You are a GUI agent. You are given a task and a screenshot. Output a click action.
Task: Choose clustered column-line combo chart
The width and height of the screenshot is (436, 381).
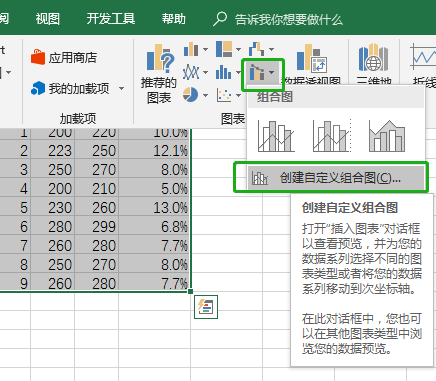pyautogui.click(x=276, y=136)
